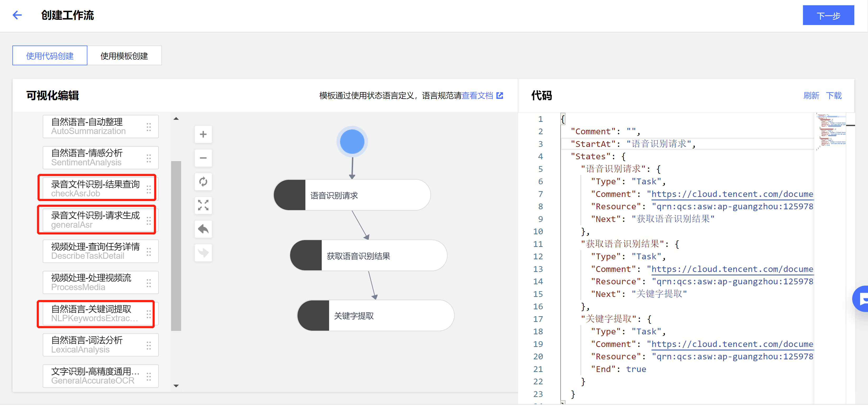Viewport: 868px width, 407px height.
Task: Click the back arrow beside 创建工作流
Action: pos(17,15)
